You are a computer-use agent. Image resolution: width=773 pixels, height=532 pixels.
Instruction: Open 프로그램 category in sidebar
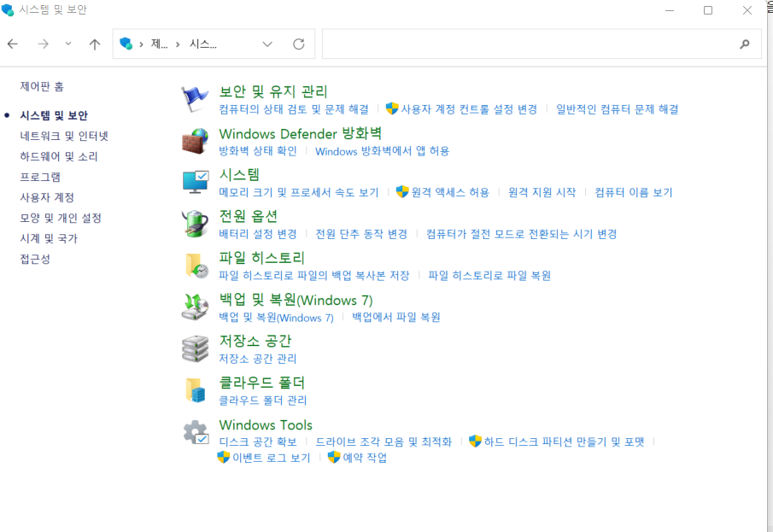coord(40,177)
